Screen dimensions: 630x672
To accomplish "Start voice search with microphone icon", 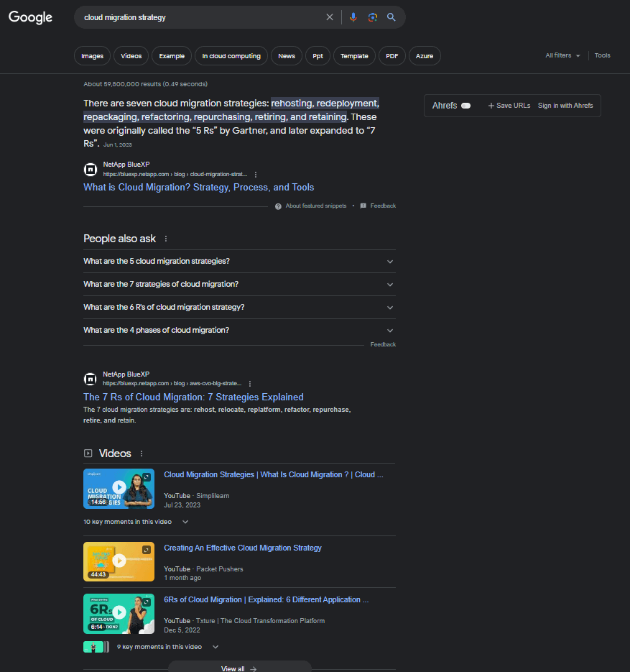I will coord(353,17).
